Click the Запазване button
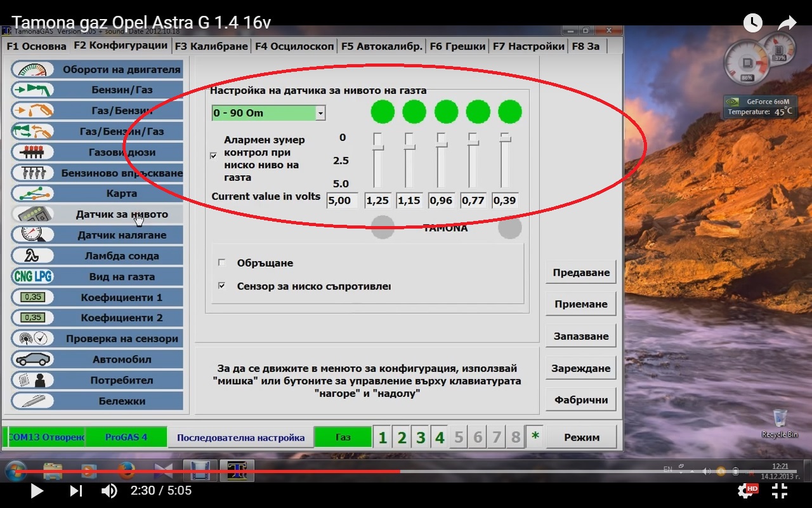Viewport: 812px width, 508px height. [x=580, y=337]
